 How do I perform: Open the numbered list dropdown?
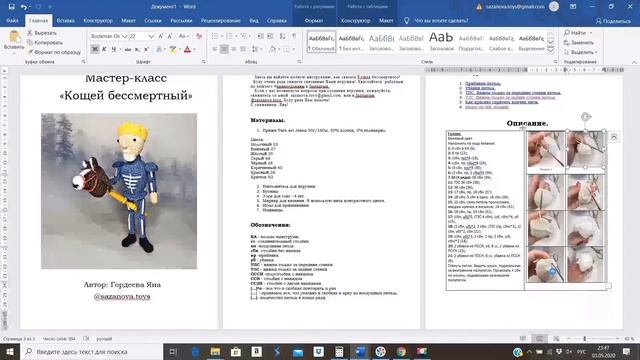236,36
